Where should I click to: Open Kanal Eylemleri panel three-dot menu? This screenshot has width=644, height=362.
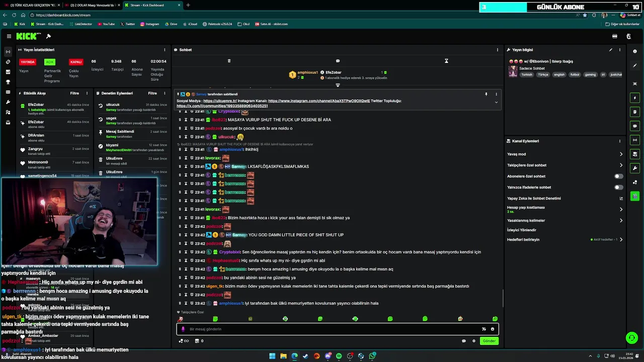click(620, 141)
